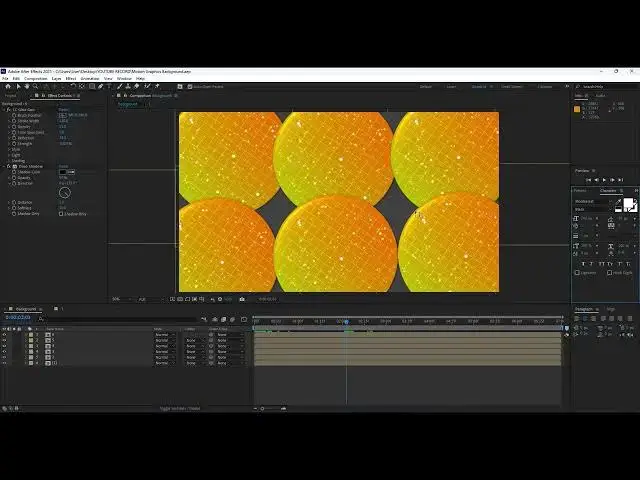Jump to first frame in Preview panel

(x=586, y=180)
